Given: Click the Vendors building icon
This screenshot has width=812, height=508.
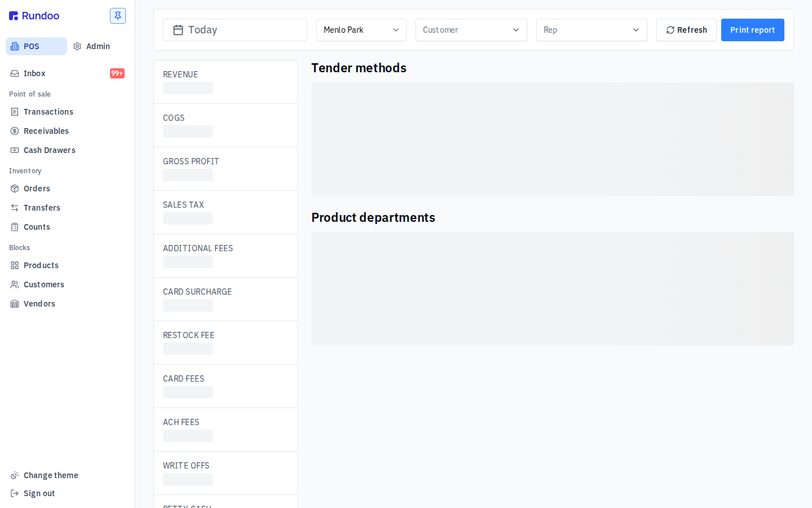Looking at the screenshot, I should (15, 304).
